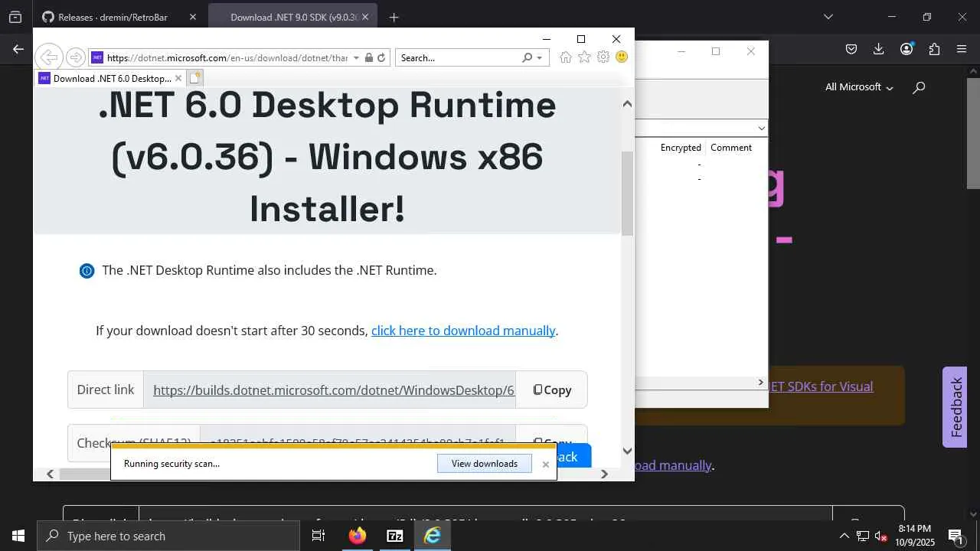Click the 7-Zip icon on the taskbar
980x551 pixels.
(x=394, y=536)
